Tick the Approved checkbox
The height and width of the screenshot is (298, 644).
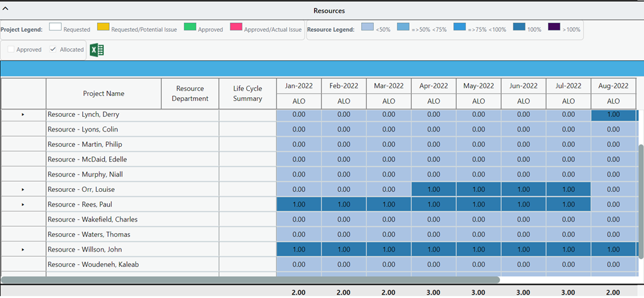[11, 50]
